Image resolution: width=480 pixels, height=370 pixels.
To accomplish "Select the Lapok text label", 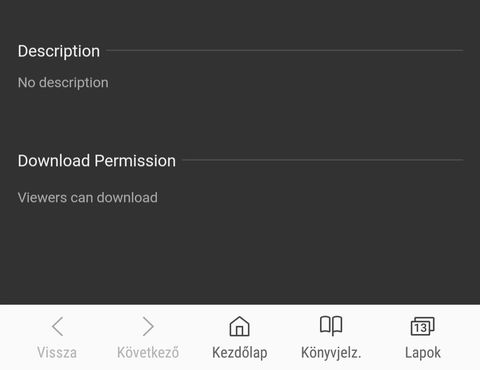I will tap(423, 353).
